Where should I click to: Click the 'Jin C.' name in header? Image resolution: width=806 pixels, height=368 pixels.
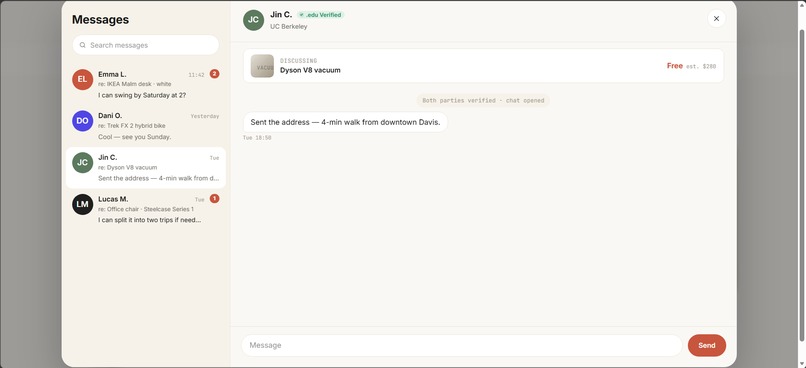[x=281, y=15]
